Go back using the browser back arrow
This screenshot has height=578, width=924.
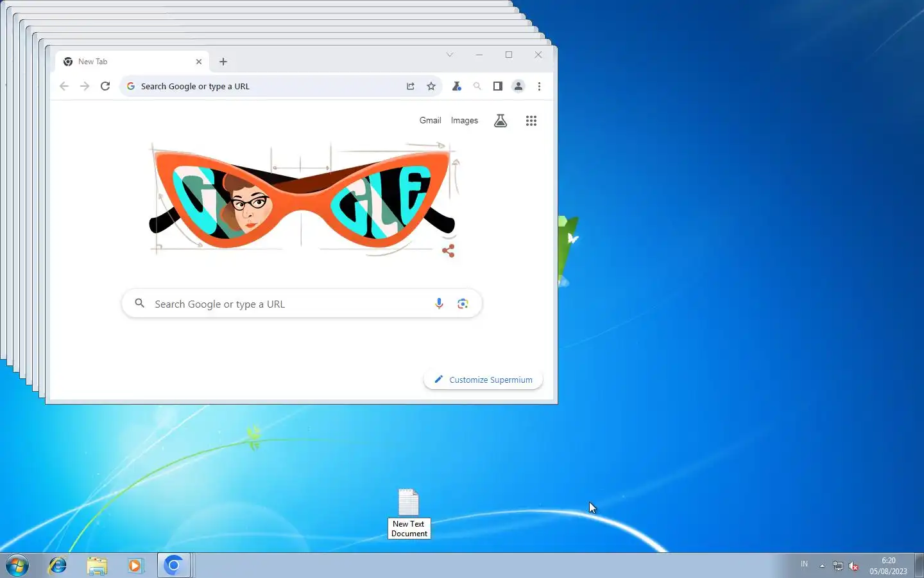click(x=64, y=86)
